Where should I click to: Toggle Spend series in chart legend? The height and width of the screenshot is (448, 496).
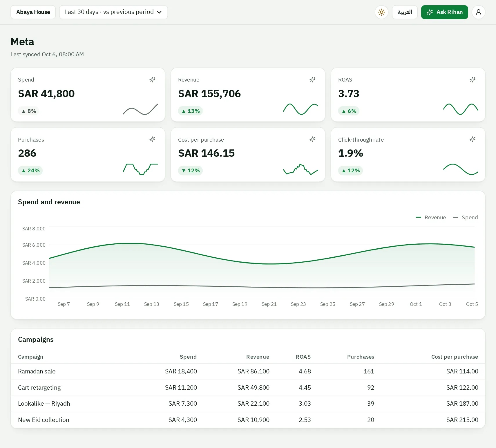tap(465, 217)
